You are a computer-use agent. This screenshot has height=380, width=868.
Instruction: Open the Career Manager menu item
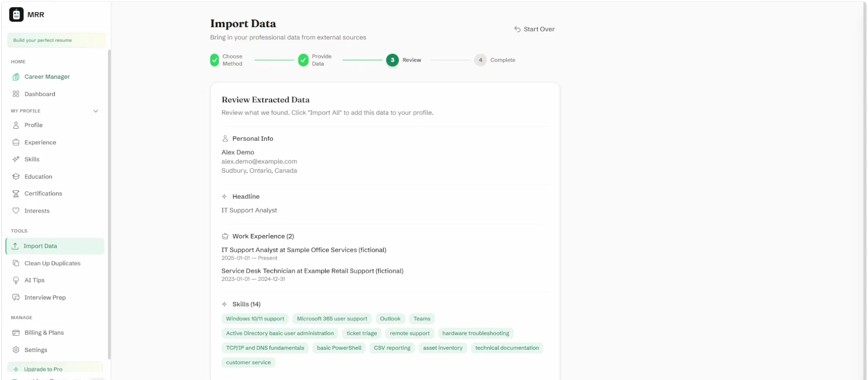56,77
